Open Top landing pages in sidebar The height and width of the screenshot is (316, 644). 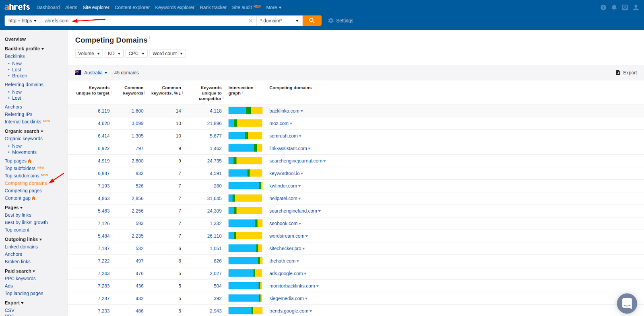(x=24, y=293)
